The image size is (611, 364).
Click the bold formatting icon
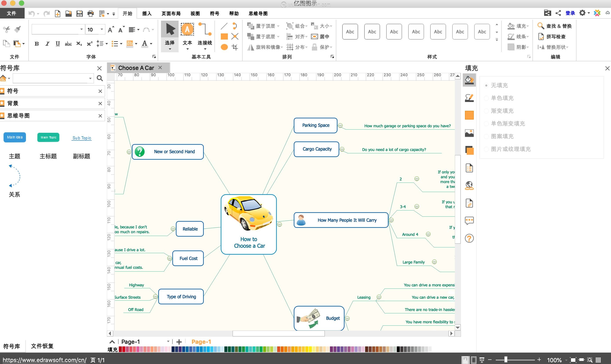tap(37, 44)
